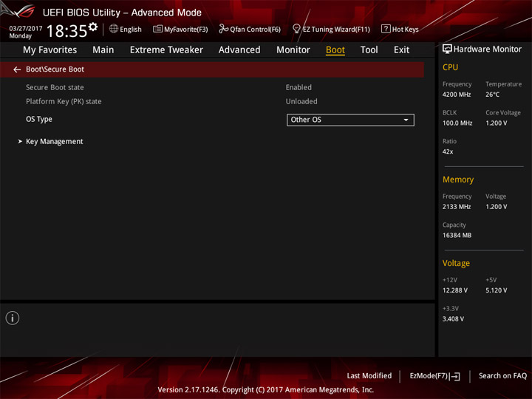Click BCLK value 100.0 MHz
The image size is (532, 399).
(x=457, y=123)
